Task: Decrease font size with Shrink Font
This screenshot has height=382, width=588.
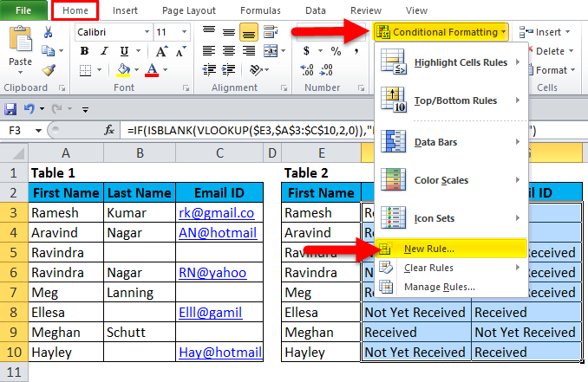Action: 181,51
